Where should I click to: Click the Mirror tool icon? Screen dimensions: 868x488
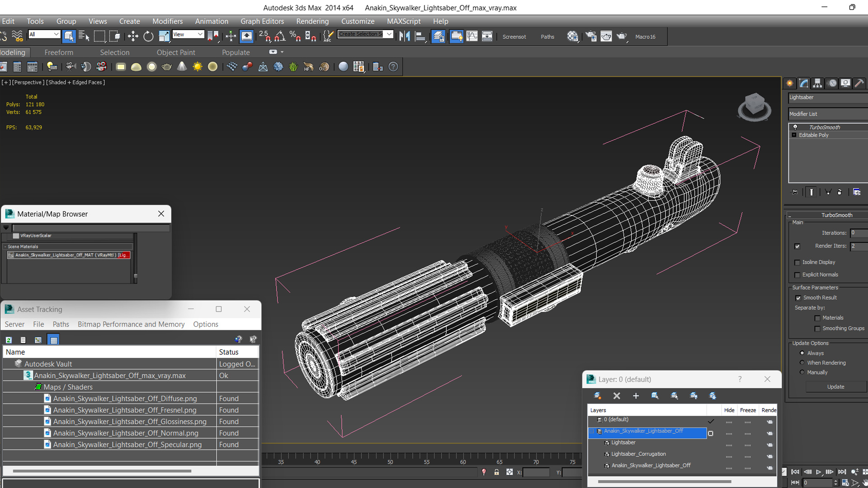click(405, 36)
